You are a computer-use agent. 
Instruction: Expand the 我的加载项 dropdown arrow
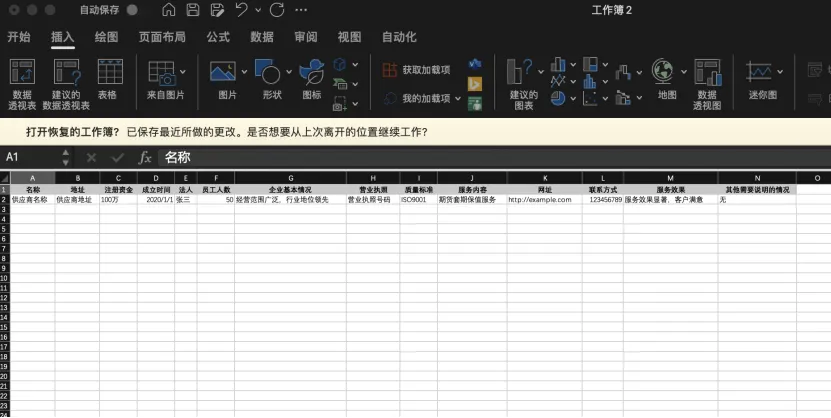tap(458, 99)
